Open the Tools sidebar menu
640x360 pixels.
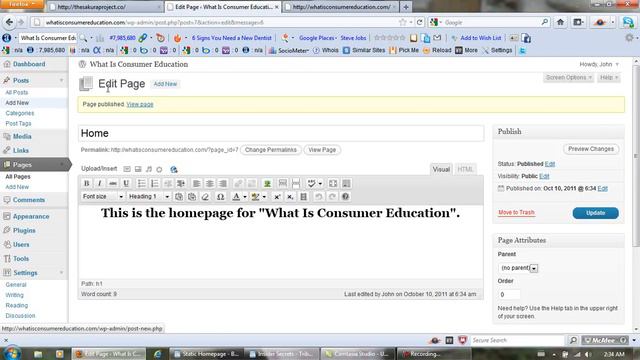(21, 259)
